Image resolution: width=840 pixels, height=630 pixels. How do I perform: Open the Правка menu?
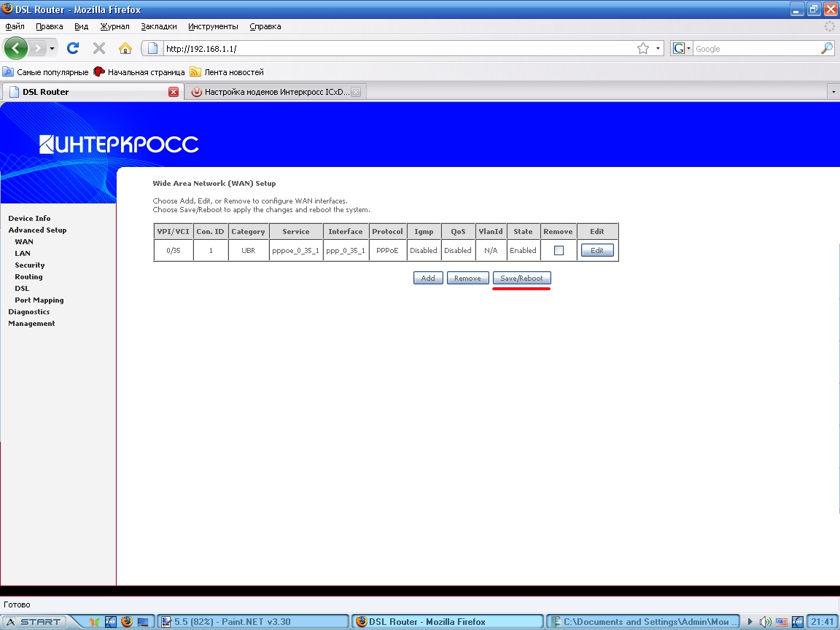[x=50, y=26]
